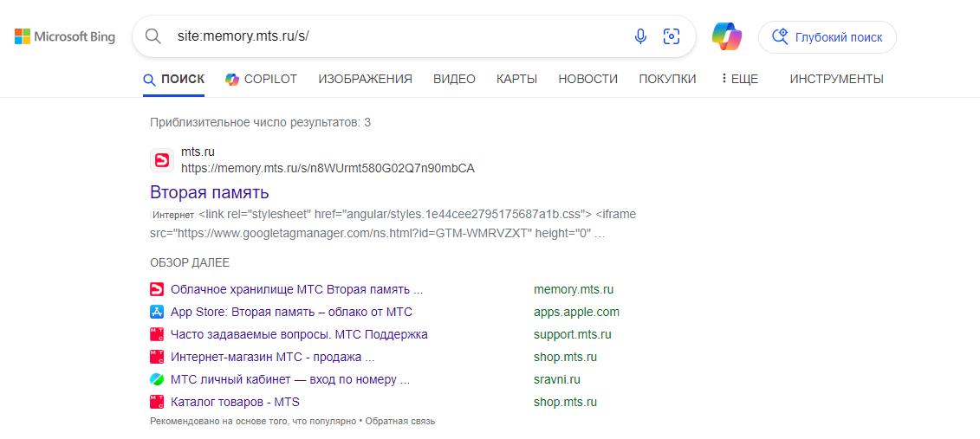Click the support.mts.ru domain text
Image resolution: width=980 pixels, height=439 pixels.
[x=573, y=335]
